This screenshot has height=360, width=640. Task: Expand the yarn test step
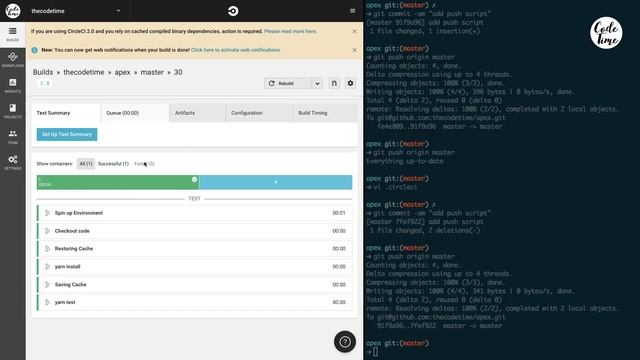coord(195,302)
